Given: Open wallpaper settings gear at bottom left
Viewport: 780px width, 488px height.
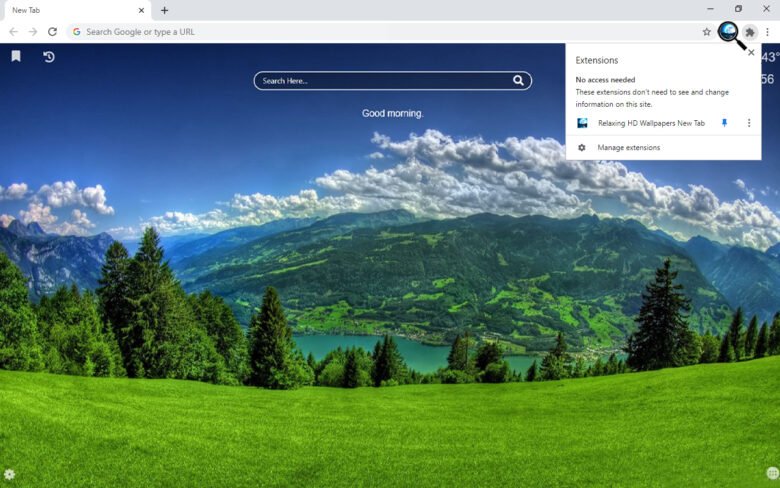Looking at the screenshot, I should point(9,474).
